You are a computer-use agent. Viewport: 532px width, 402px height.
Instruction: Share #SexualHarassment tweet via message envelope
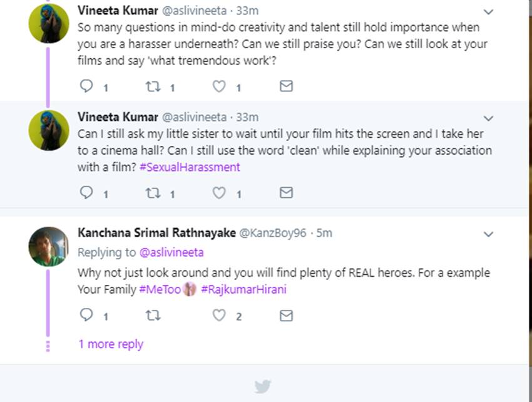pos(286,193)
